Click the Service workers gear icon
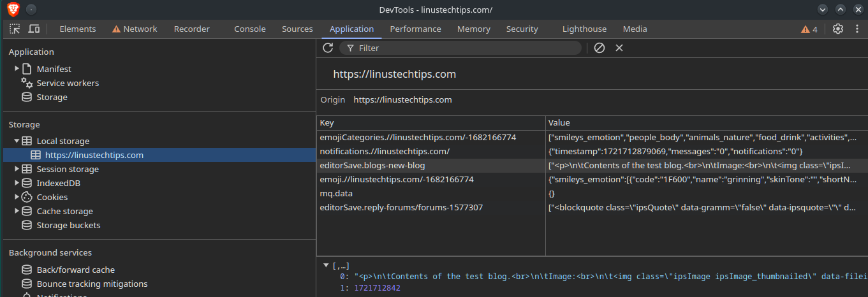 pos(27,83)
